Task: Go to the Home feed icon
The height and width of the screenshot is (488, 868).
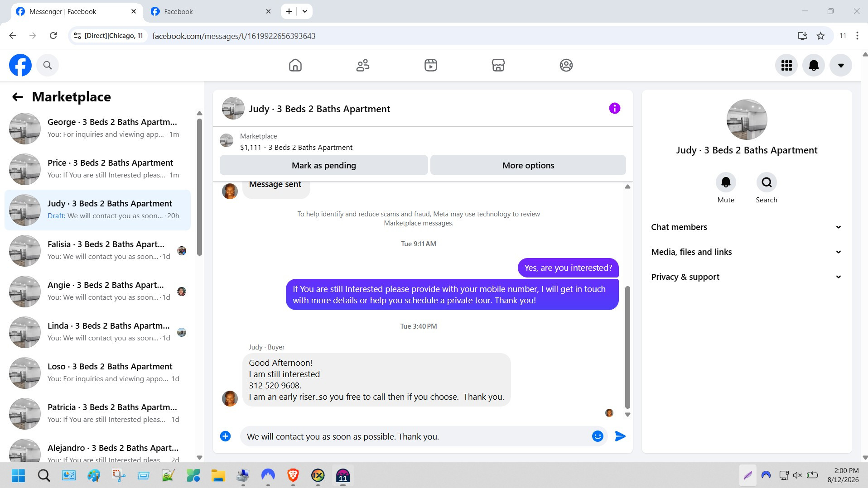Action: (295, 65)
